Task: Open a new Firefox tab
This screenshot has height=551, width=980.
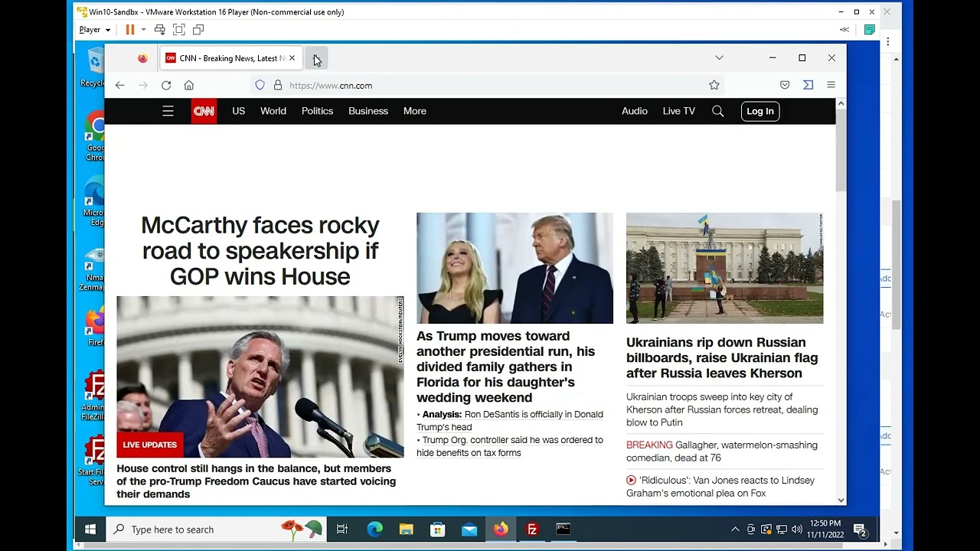Action: tap(315, 58)
